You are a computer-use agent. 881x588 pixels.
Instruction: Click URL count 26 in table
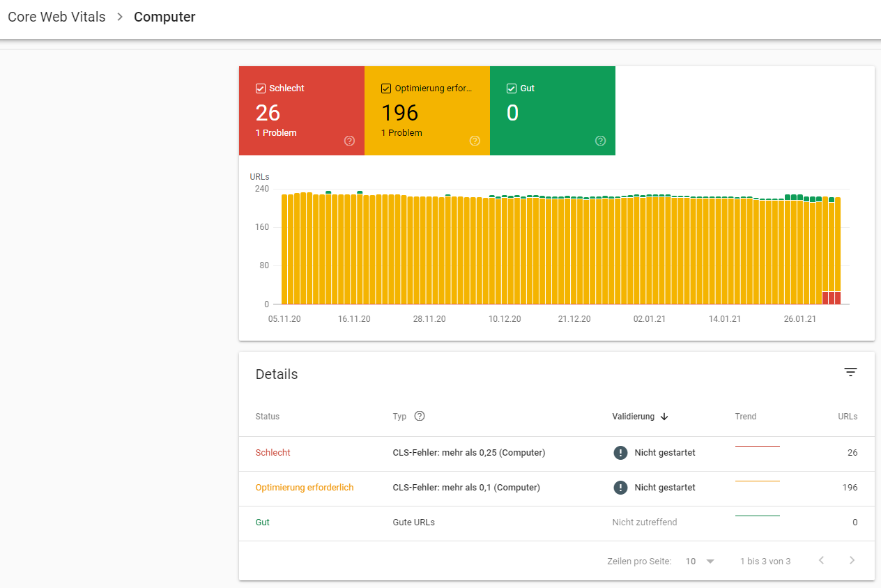pos(852,453)
